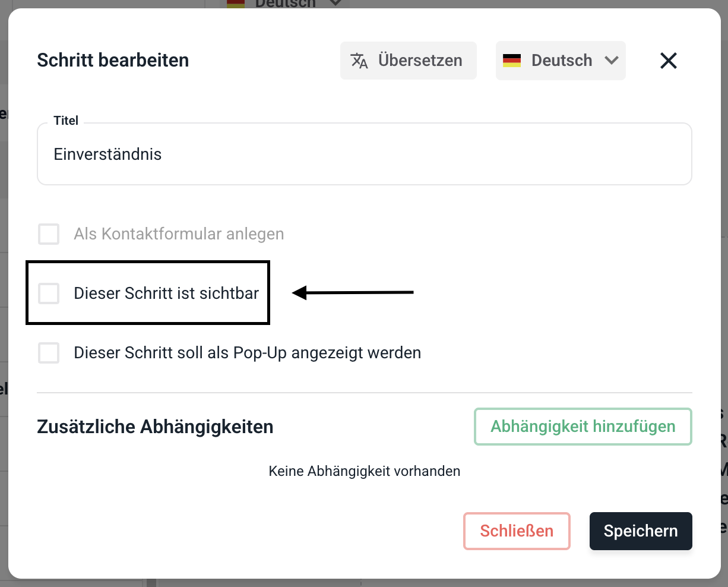Click the Schritt bearbeiten dialog title

tap(113, 61)
